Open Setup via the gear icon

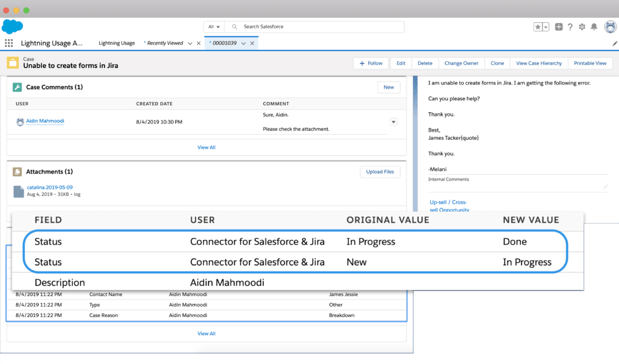pos(582,27)
